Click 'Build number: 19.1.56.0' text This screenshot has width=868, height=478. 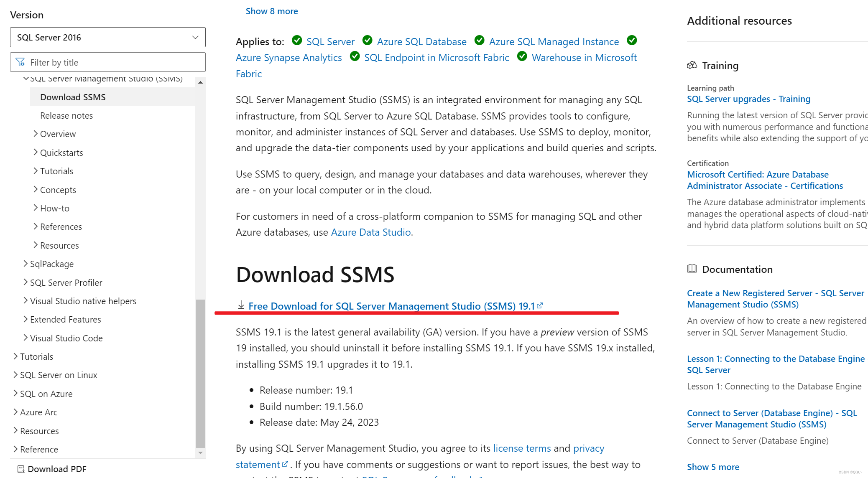[311, 407]
